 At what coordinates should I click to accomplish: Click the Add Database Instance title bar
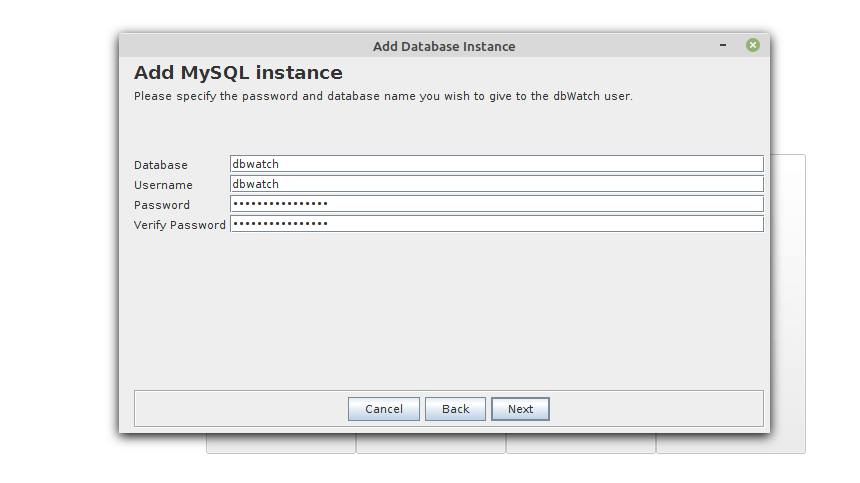444,46
